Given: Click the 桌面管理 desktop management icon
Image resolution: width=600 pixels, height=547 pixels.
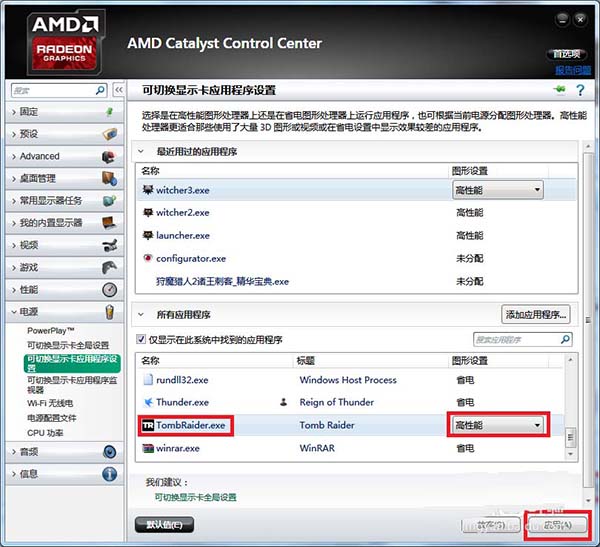Looking at the screenshot, I should coord(109,178).
